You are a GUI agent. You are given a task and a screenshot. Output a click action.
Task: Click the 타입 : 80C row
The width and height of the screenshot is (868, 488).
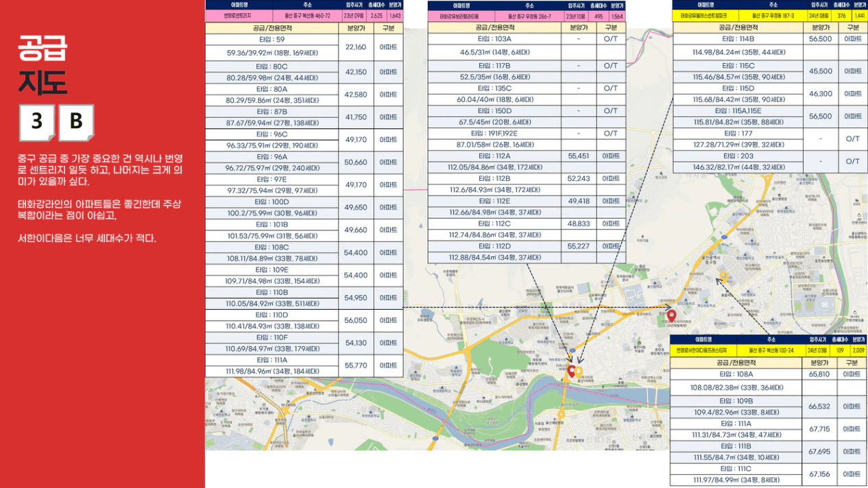pos(271,66)
